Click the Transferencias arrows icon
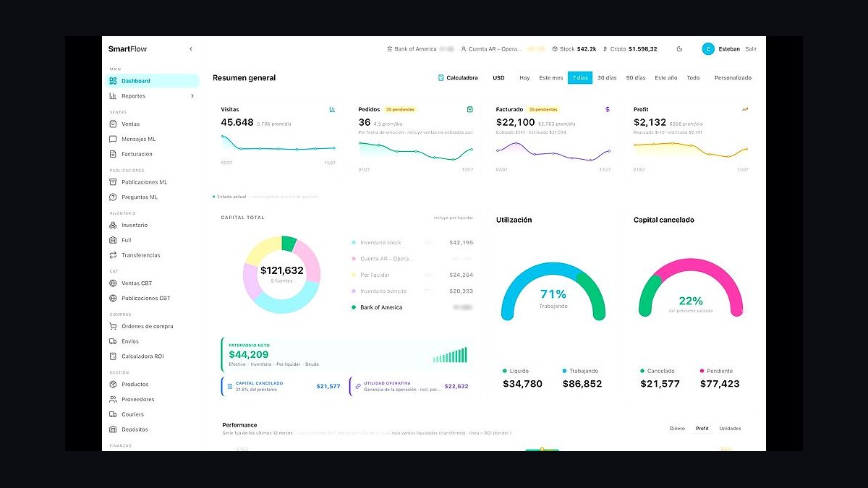 coord(113,255)
